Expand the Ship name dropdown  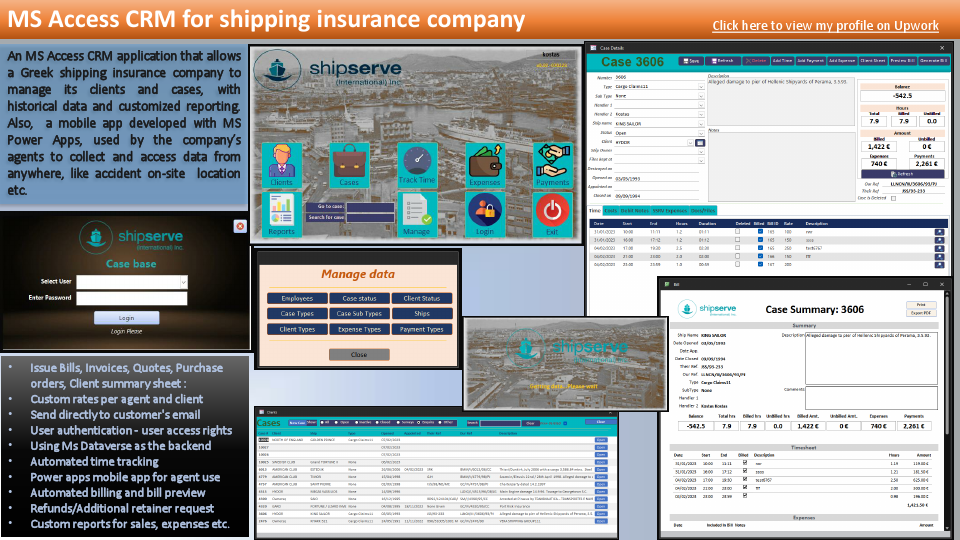701,124
